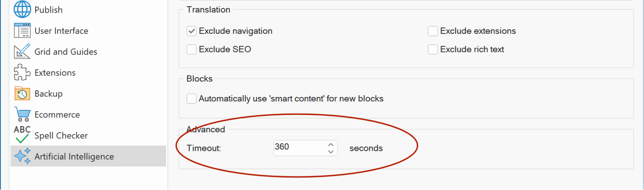Click the Ecommerce shopping cart icon

tap(22, 115)
